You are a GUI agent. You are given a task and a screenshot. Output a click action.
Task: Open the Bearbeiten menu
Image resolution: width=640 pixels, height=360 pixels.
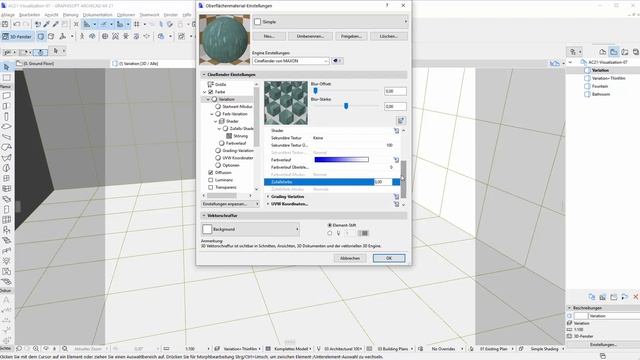(29, 15)
